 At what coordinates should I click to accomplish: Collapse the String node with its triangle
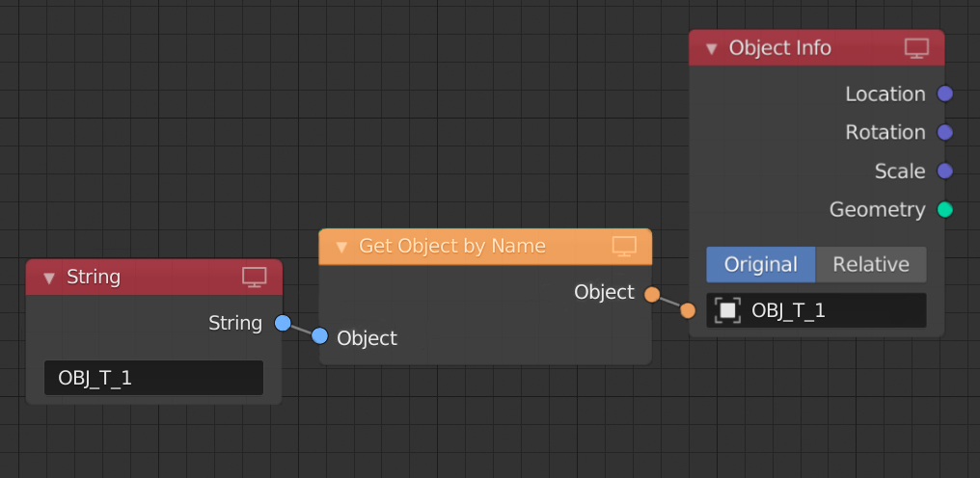49,279
